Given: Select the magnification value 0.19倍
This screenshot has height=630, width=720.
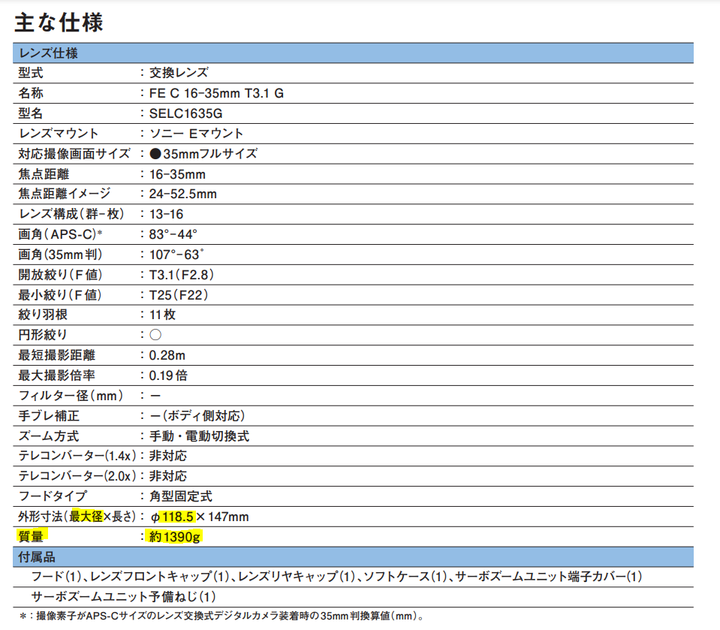Looking at the screenshot, I should [168, 376].
